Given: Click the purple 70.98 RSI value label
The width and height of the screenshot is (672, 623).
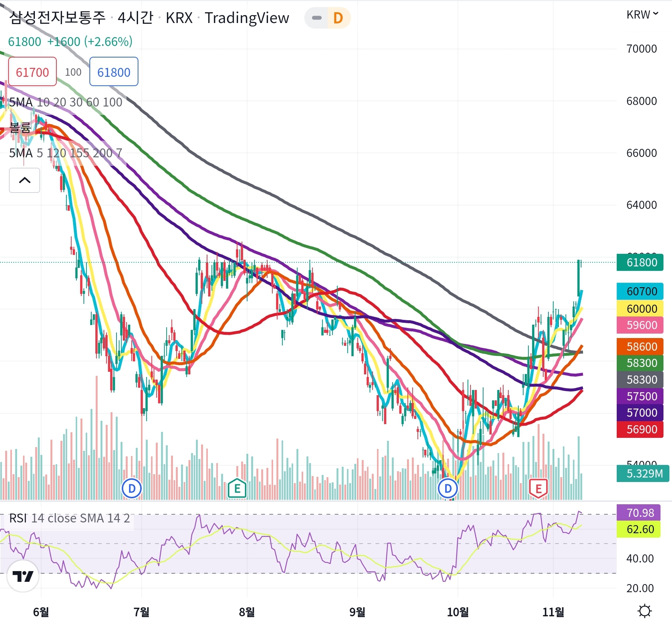Looking at the screenshot, I should 638,513.
